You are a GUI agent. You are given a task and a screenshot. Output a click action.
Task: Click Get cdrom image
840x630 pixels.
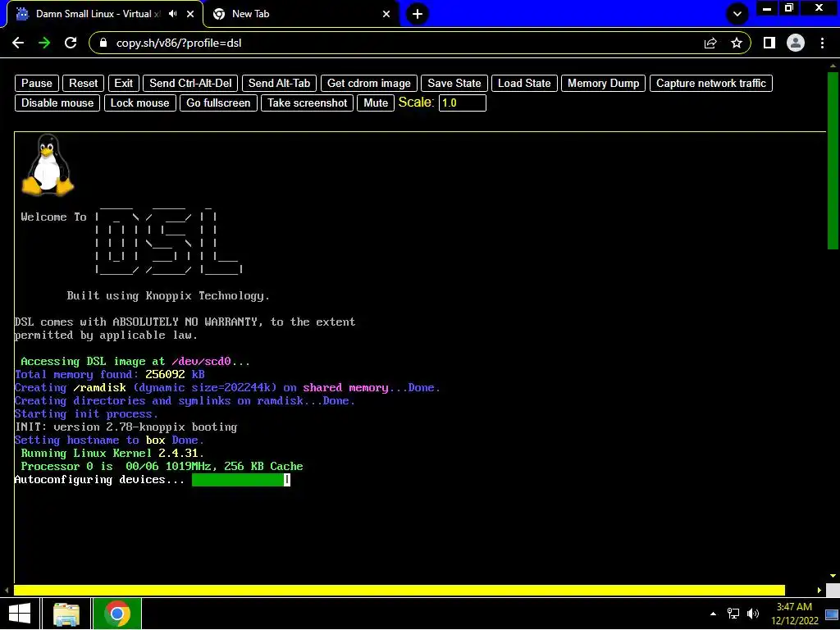(368, 83)
